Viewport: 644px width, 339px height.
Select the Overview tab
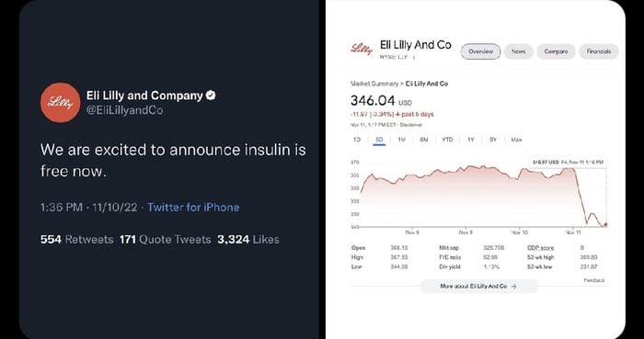480,51
